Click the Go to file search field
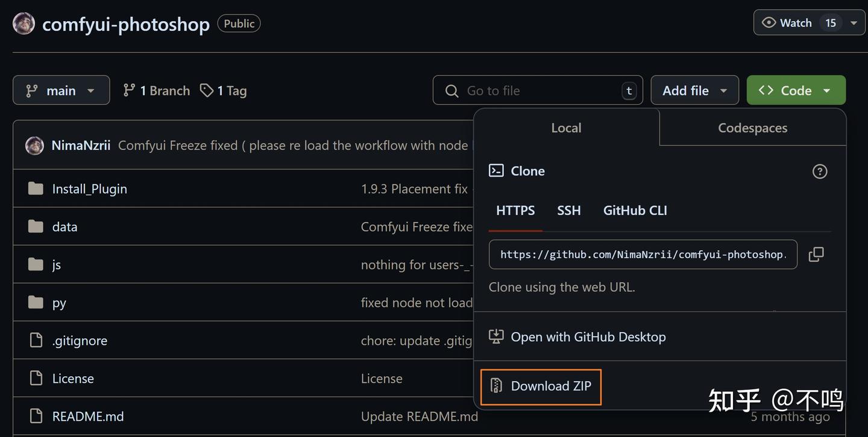868x437 pixels. [536, 90]
